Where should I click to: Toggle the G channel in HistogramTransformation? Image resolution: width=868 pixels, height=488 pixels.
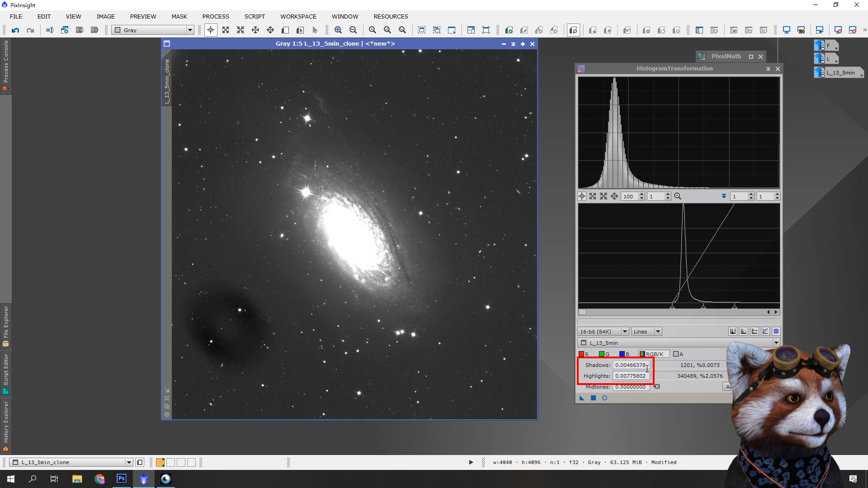point(604,354)
